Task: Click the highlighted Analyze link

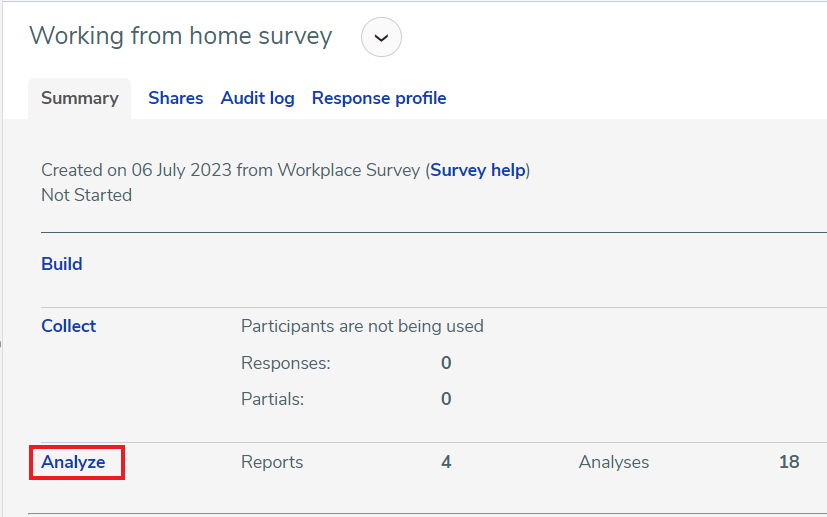Action: tap(73, 462)
